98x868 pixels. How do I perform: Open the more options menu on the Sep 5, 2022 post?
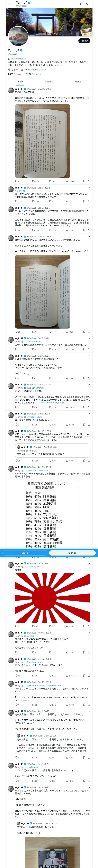click(x=89, y=188)
